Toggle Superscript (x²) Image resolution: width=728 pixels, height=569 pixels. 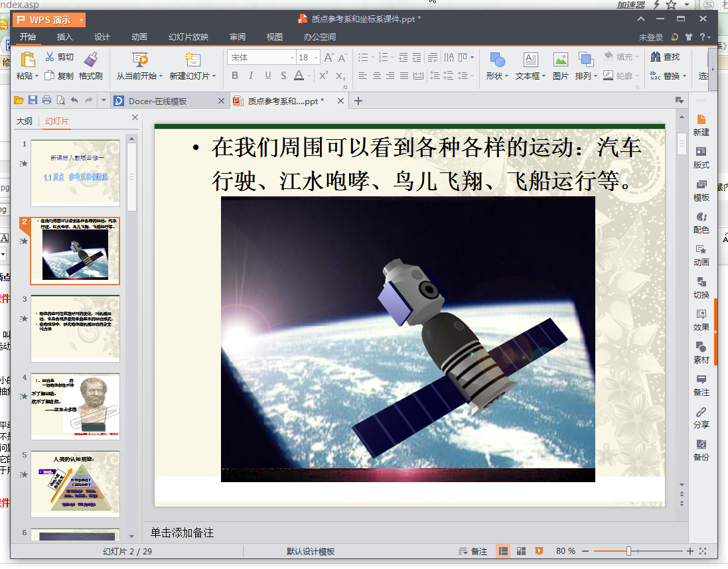[x=324, y=75]
